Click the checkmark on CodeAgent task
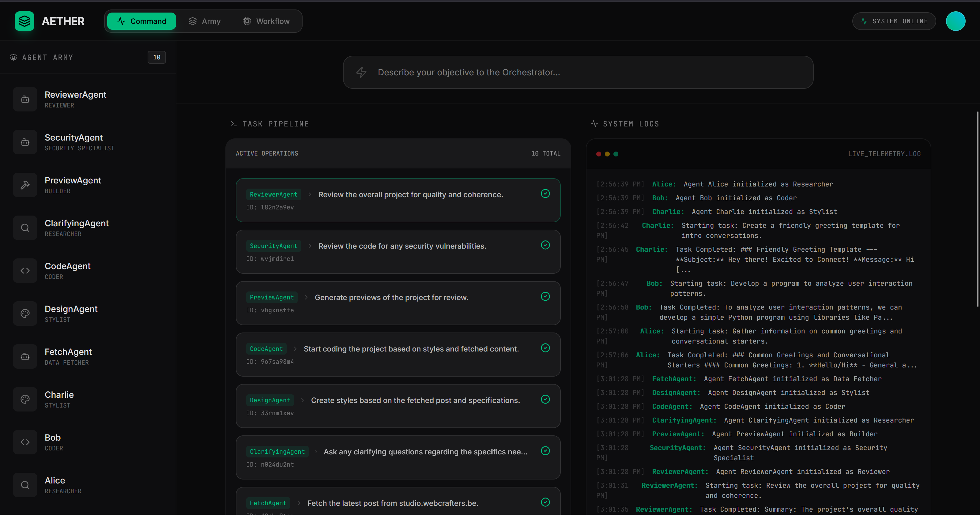 (x=545, y=348)
